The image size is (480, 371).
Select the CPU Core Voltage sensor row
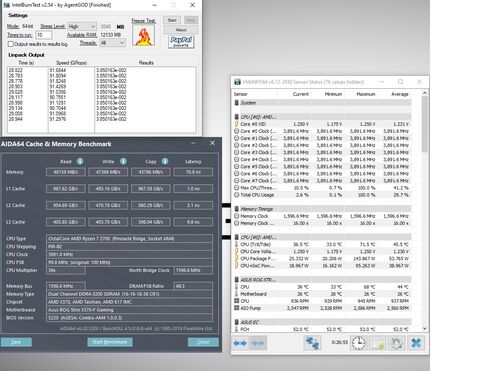(322, 252)
